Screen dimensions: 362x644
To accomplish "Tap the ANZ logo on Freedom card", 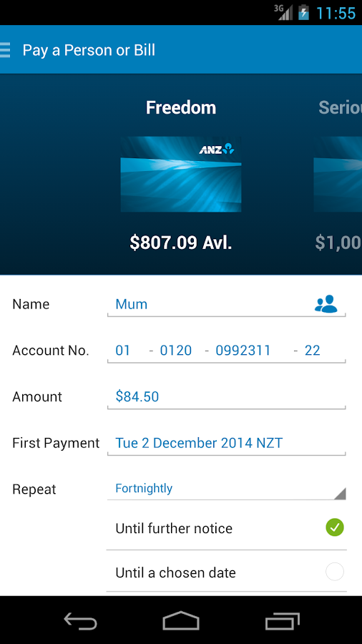I will (217, 149).
